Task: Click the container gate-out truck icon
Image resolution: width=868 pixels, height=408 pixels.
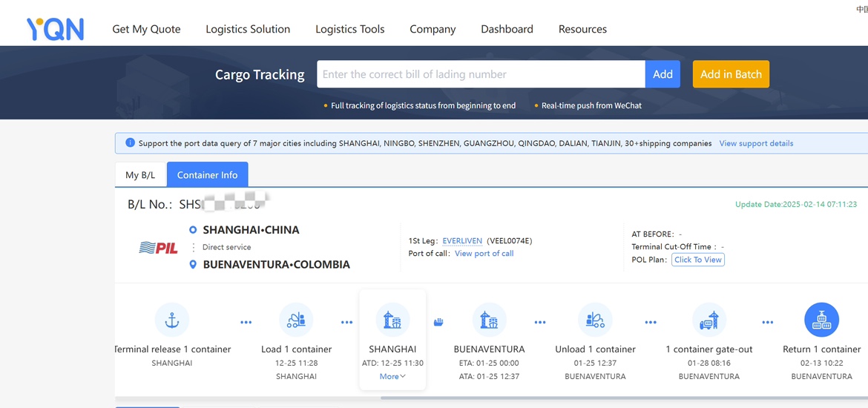Action: tap(709, 320)
